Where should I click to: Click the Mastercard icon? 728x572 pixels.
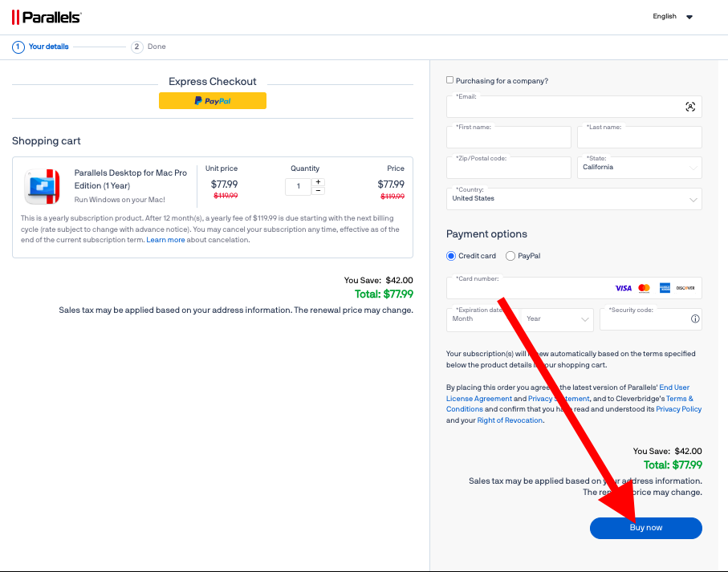(x=644, y=288)
